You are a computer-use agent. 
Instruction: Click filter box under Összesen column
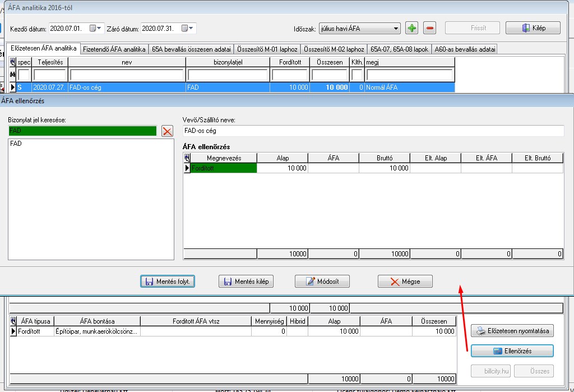click(330, 75)
